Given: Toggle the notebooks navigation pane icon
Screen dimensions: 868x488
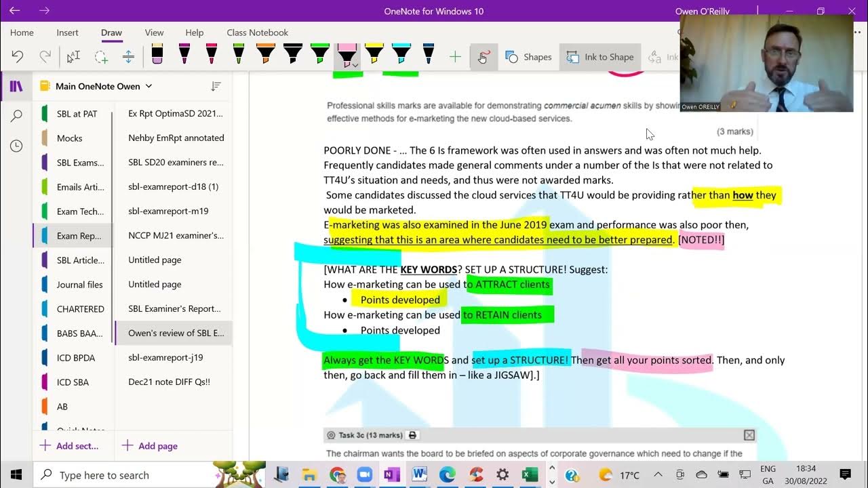Looking at the screenshot, I should pyautogui.click(x=16, y=86).
